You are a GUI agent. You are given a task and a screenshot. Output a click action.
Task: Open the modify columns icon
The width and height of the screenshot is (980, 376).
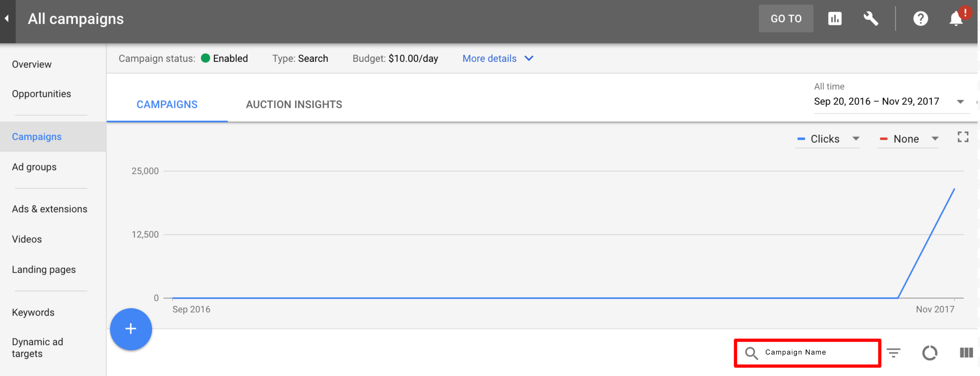click(966, 353)
